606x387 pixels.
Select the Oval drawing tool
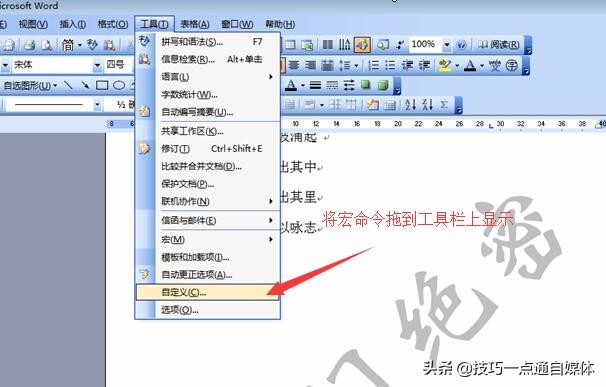[x=119, y=85]
